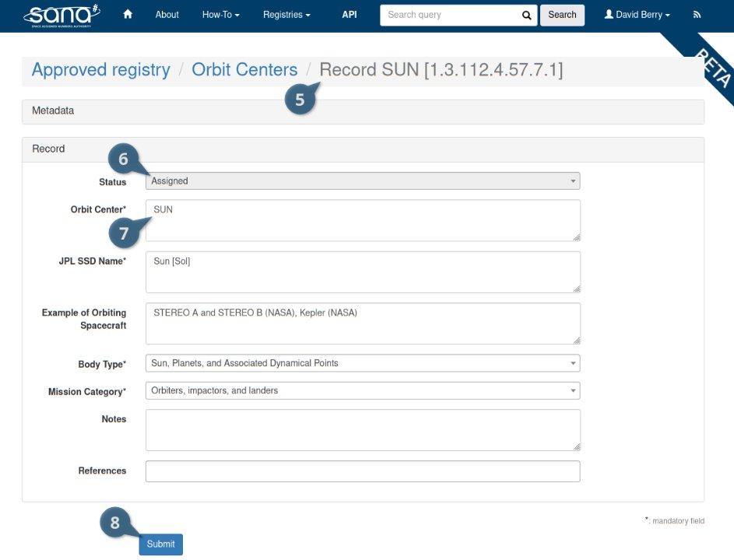Open the Mission Category dropdown
Screen dimensions: 734x560
[363, 390]
